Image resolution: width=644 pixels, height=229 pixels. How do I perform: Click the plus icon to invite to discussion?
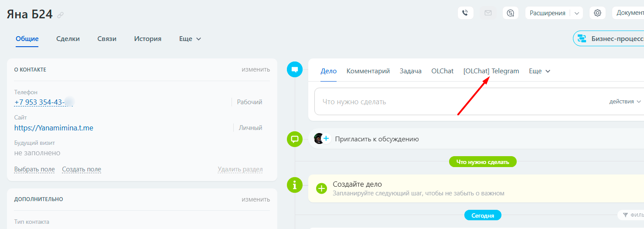(326, 139)
